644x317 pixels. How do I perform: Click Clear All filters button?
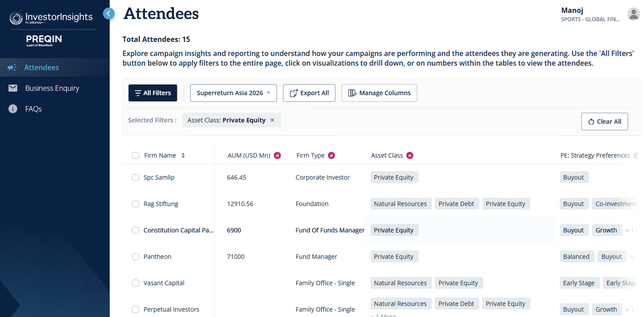[604, 122]
